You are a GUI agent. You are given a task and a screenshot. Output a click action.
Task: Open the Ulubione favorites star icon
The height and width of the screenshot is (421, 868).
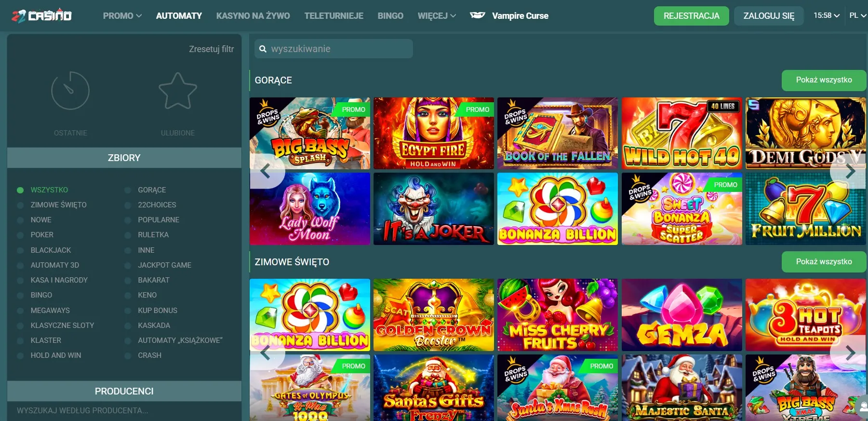[x=177, y=91]
